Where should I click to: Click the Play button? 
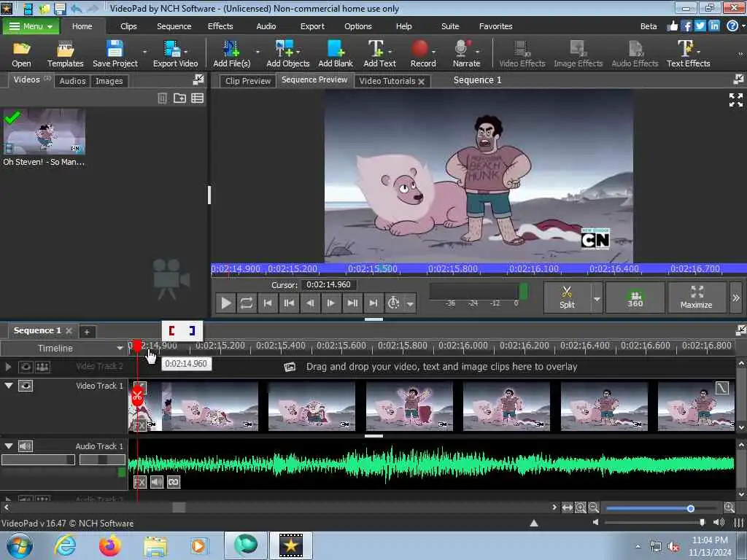point(226,303)
